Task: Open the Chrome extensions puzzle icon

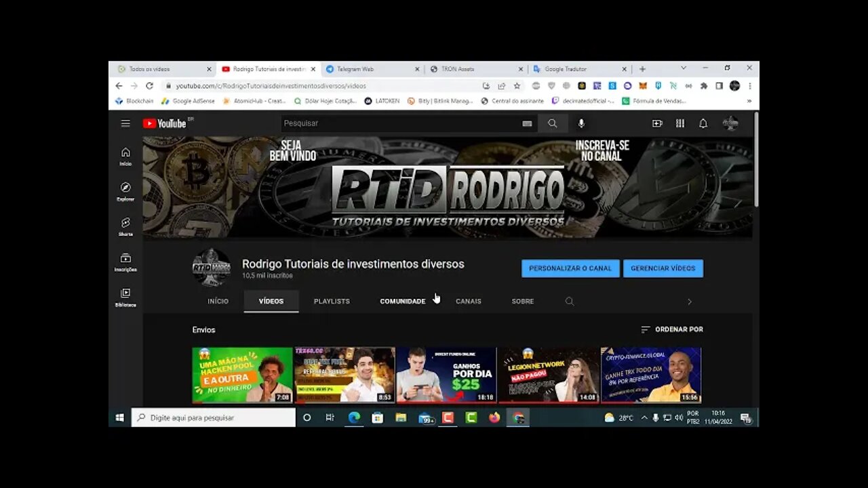Action: (x=703, y=86)
